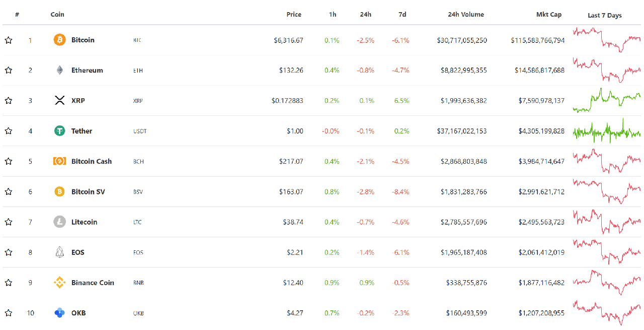This screenshot has width=644, height=330.
Task: Click the green Tether logo icon
Action: tap(59, 130)
